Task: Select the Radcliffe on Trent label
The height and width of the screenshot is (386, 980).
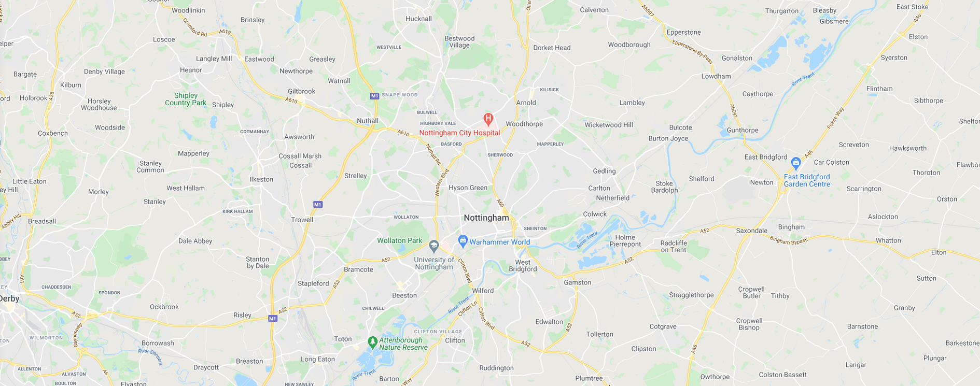Action: tap(674, 246)
